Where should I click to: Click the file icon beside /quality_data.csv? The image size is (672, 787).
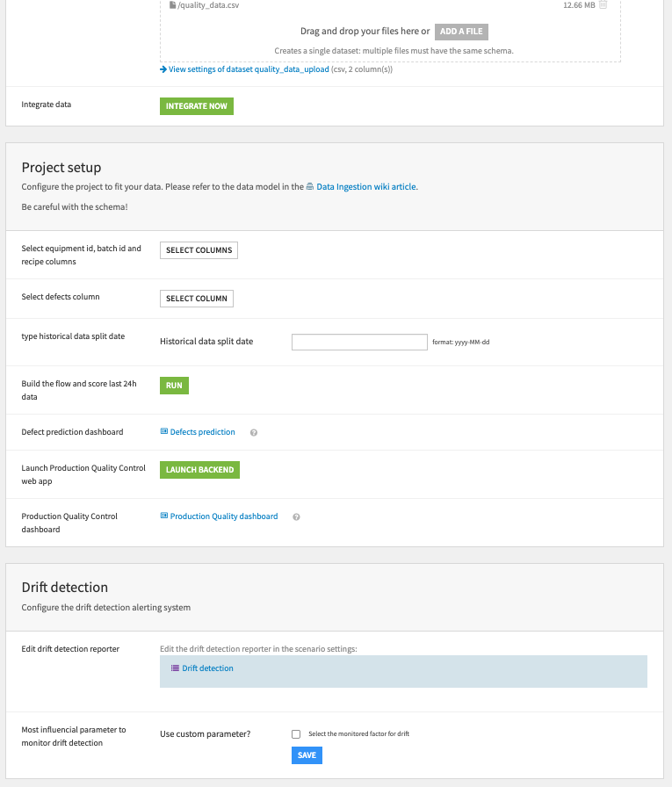[172, 4]
